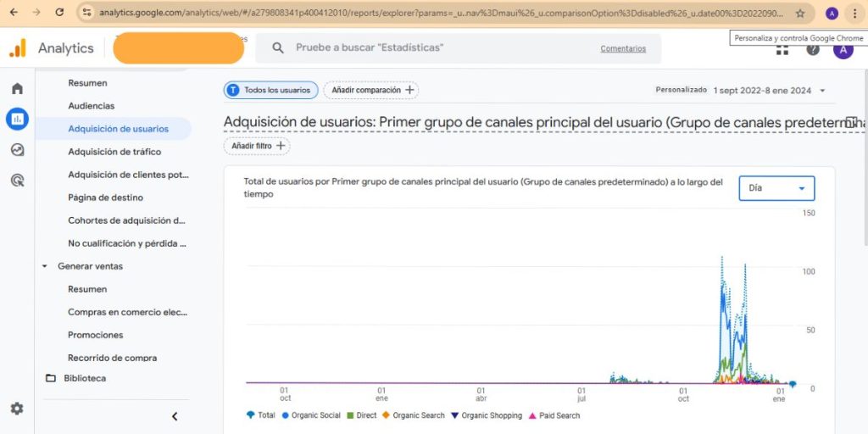This screenshot has width=868, height=434.
Task: Reload the page in Chrome
Action: coord(58,13)
